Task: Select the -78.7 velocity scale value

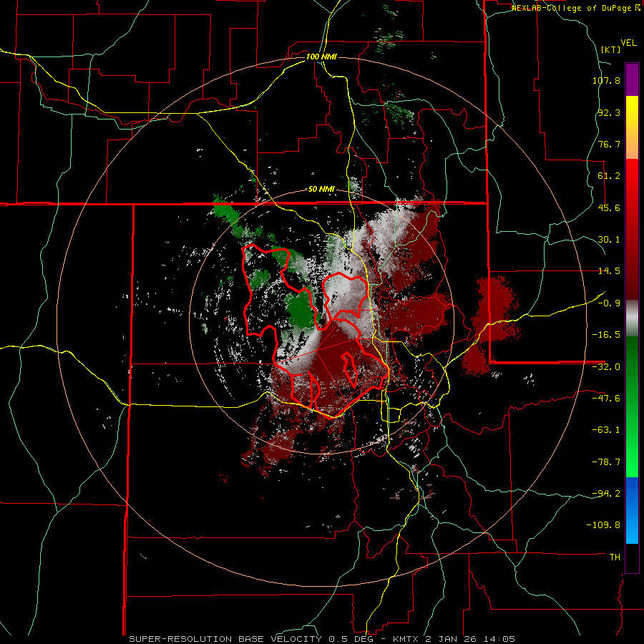Action: coord(606,462)
